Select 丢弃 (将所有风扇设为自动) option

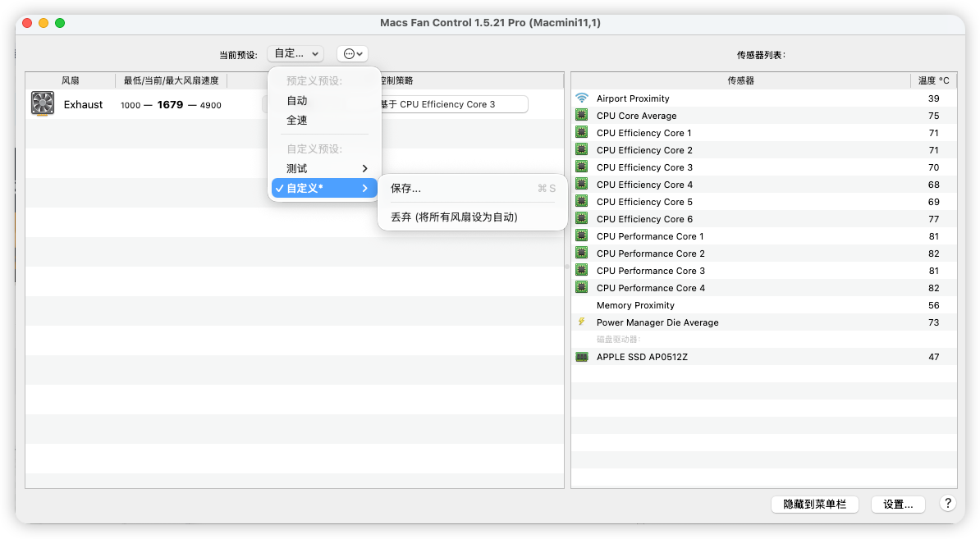(454, 217)
